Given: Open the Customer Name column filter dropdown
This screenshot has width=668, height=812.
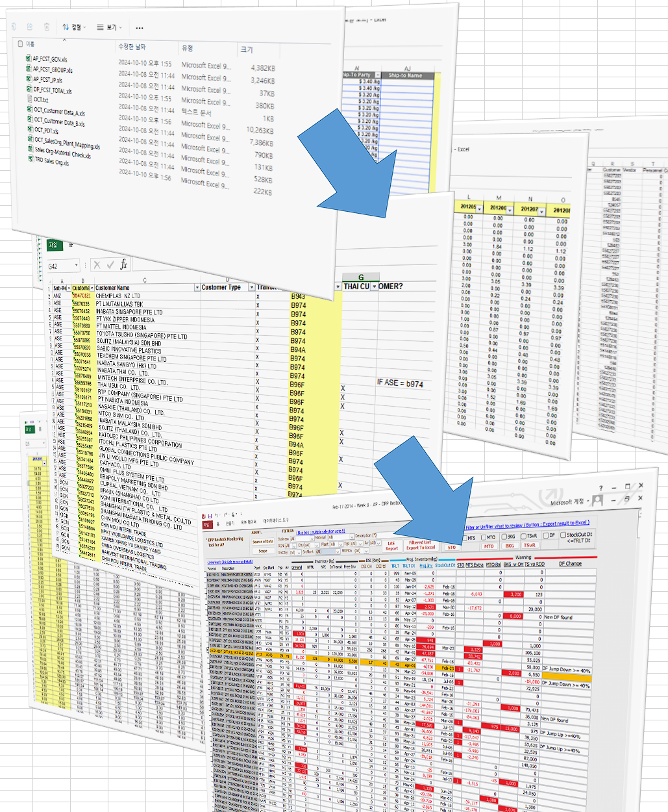Looking at the screenshot, I should [x=197, y=287].
